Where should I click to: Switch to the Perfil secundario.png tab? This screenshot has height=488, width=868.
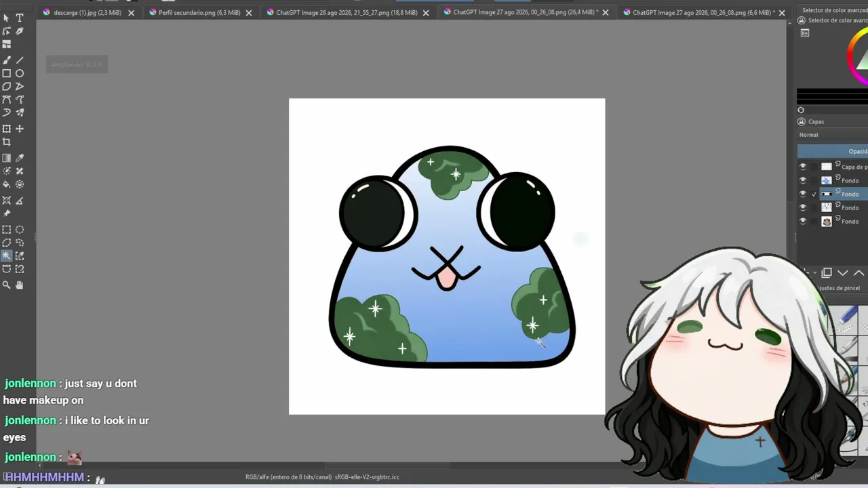click(x=199, y=12)
